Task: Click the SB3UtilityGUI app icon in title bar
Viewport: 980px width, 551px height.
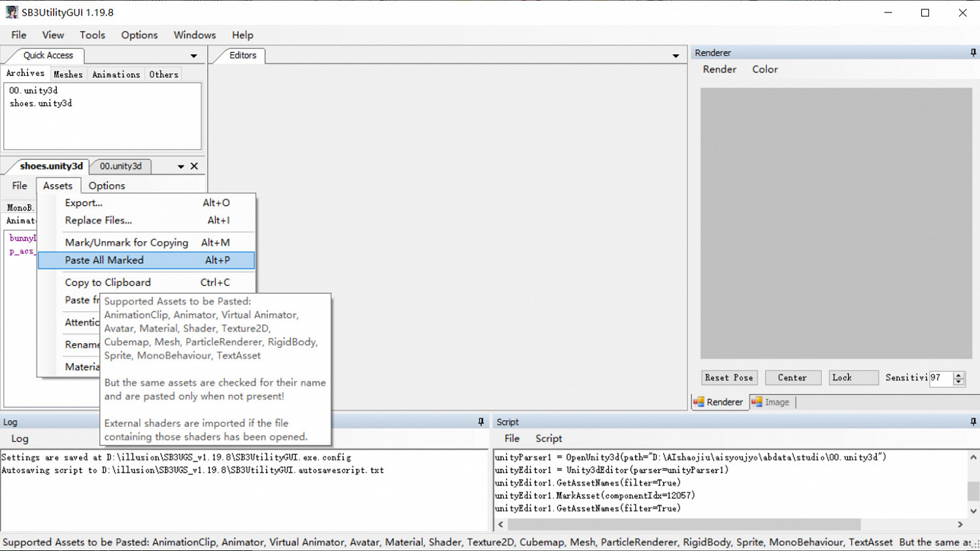Action: tap(11, 12)
